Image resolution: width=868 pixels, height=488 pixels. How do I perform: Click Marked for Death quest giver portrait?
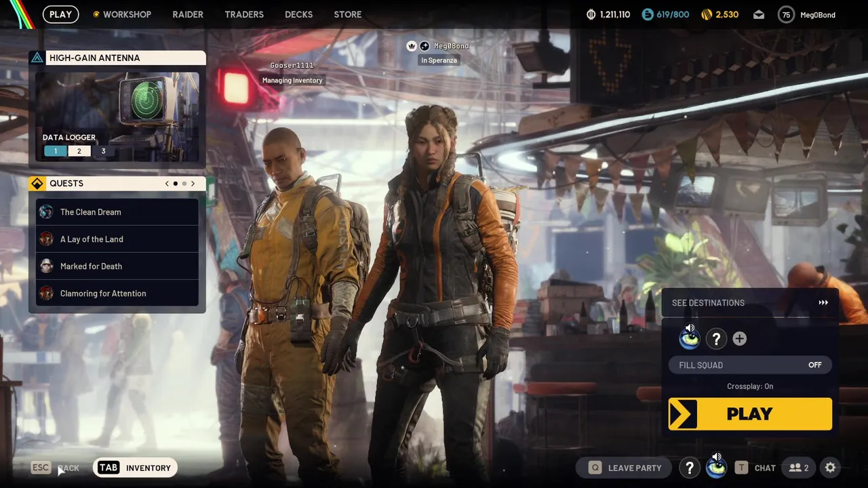click(46, 266)
